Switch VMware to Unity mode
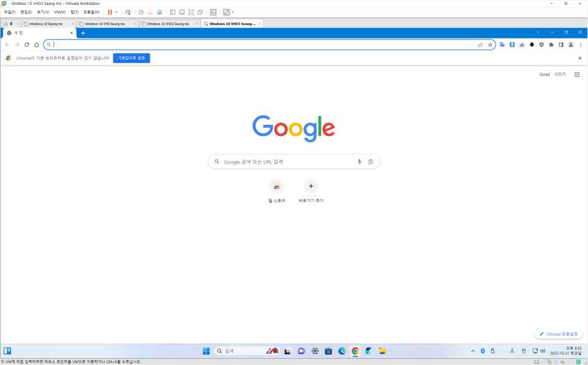This screenshot has height=365, width=588. click(200, 12)
